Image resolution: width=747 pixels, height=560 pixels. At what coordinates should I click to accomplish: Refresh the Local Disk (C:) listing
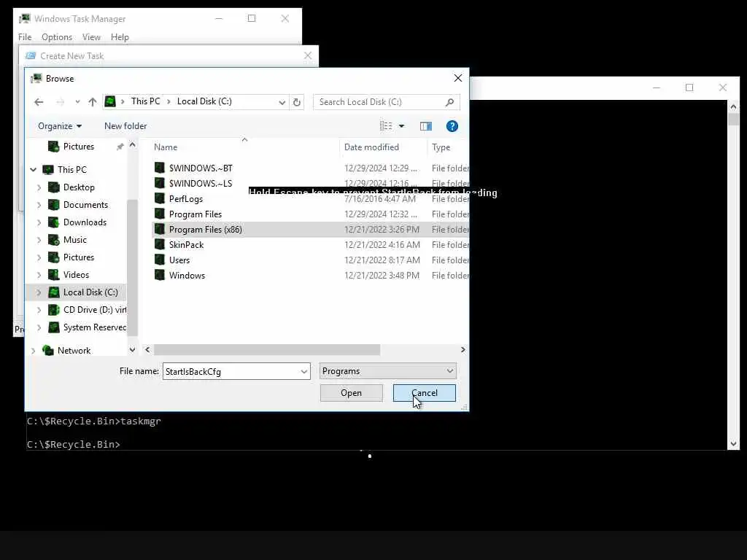click(297, 102)
